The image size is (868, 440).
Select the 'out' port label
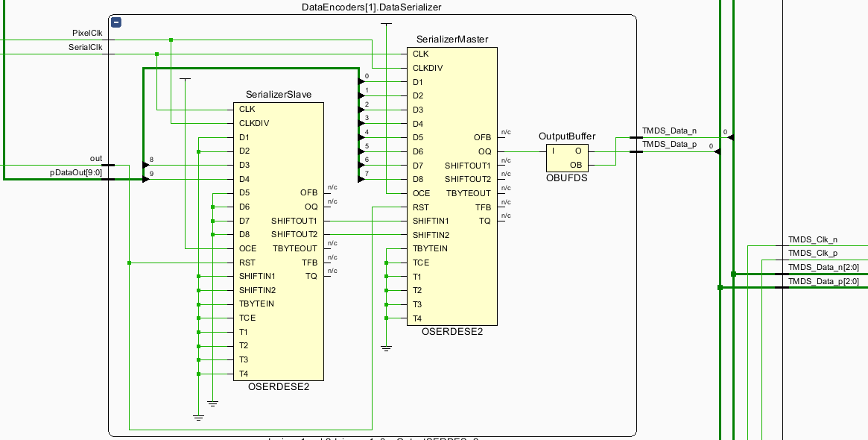tap(96, 159)
